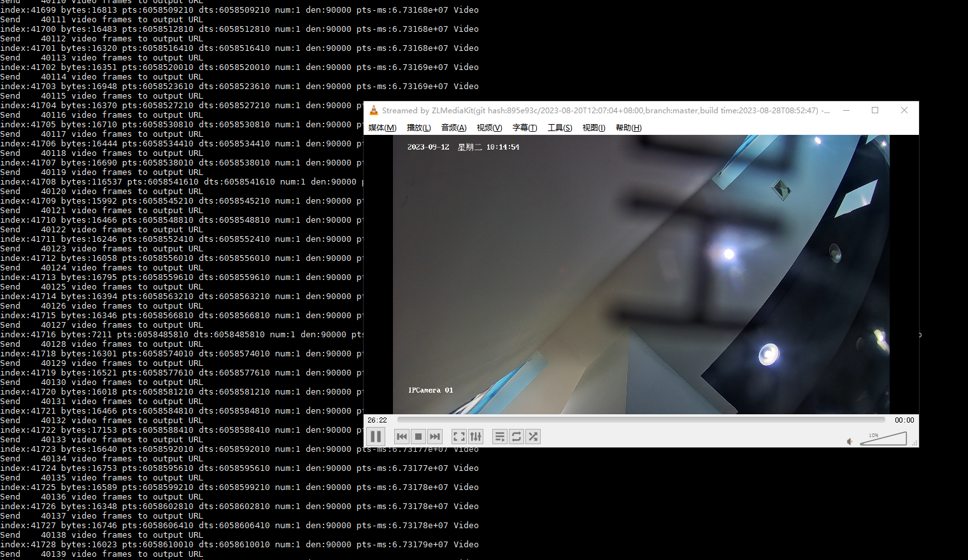Open the 帮助(H) menu entry

pos(628,127)
